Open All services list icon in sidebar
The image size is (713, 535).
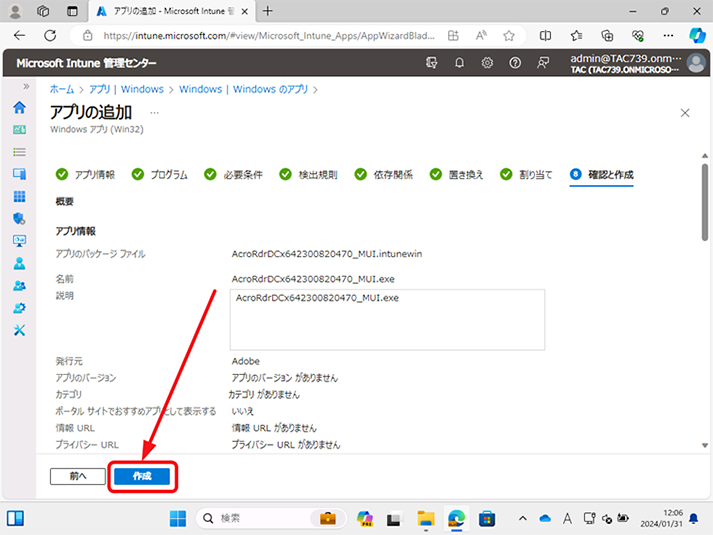19,152
